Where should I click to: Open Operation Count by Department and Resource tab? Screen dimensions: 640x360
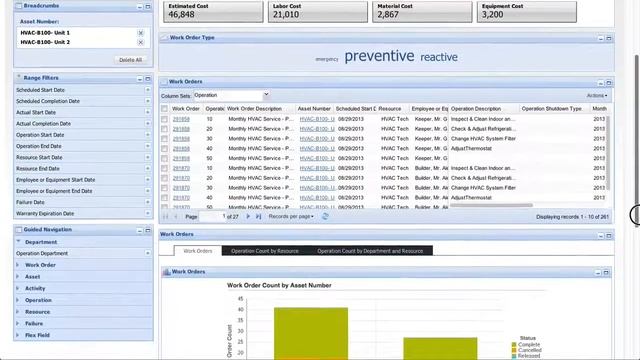pyautogui.click(x=370, y=251)
